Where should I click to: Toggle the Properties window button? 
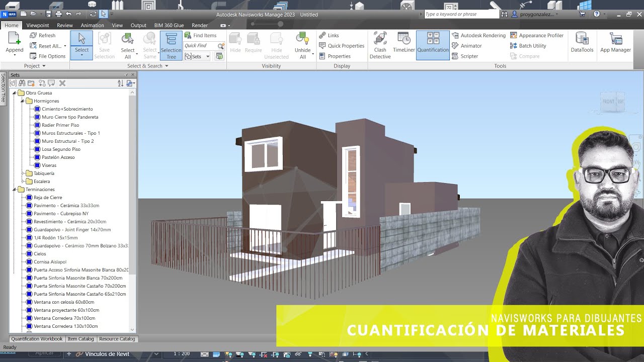(x=335, y=56)
